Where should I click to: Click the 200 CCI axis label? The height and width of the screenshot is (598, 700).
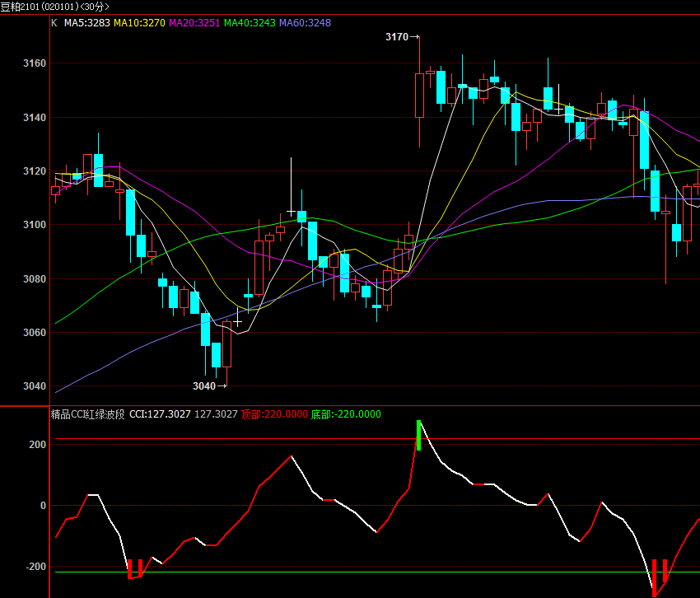point(38,444)
